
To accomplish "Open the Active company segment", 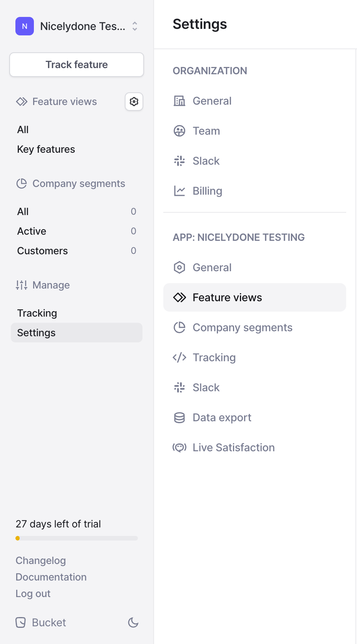I will [77, 231].
